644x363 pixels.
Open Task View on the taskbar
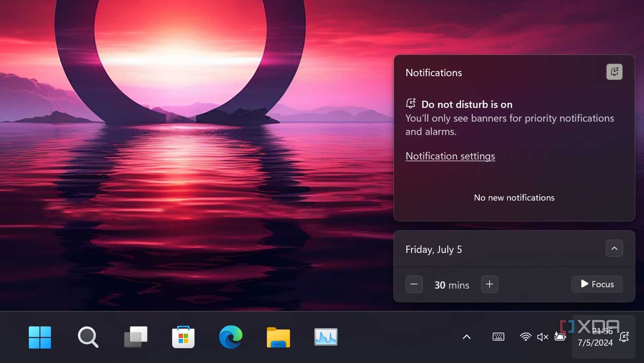(x=135, y=337)
